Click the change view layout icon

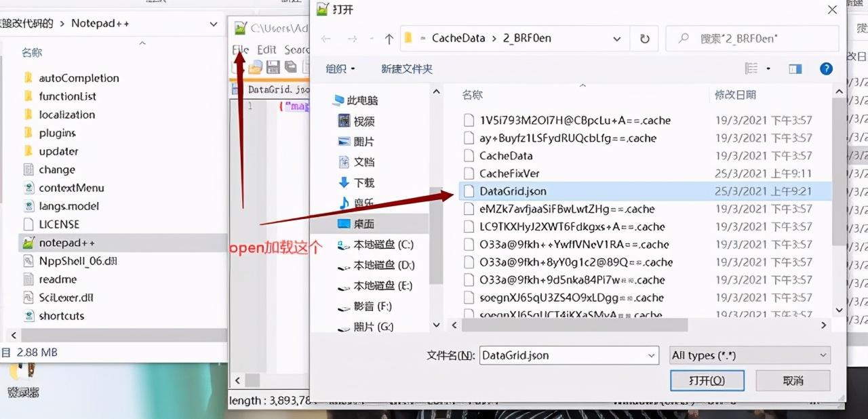tap(751, 68)
